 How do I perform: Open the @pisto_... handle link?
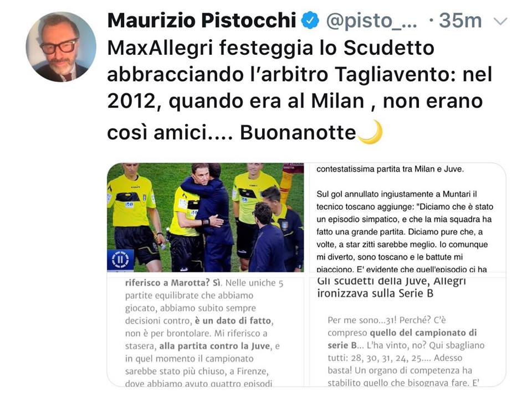click(x=371, y=21)
